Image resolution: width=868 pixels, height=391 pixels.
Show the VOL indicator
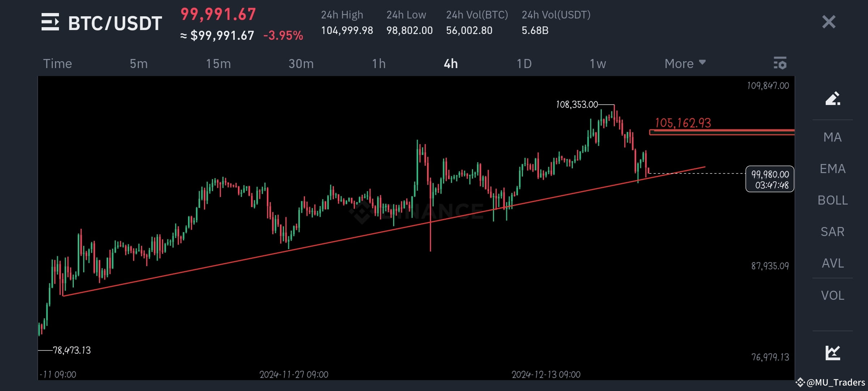coord(833,295)
